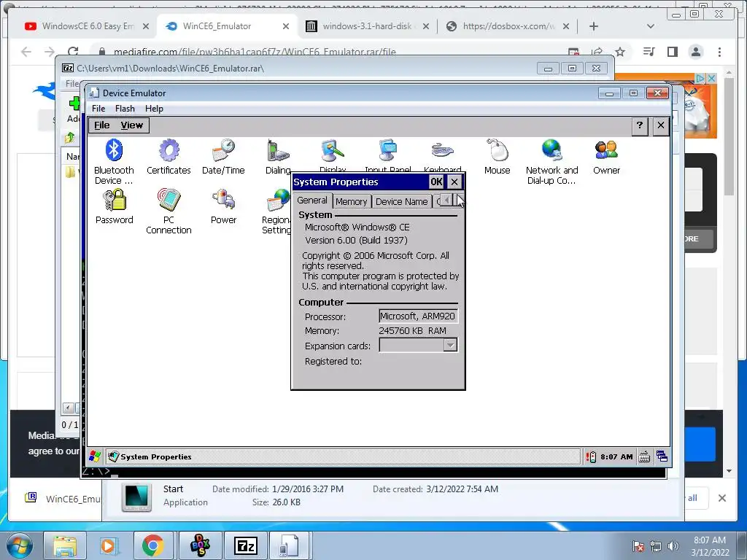
Task: Click the Processor field Microsoft, ARM920
Action: 418,316
